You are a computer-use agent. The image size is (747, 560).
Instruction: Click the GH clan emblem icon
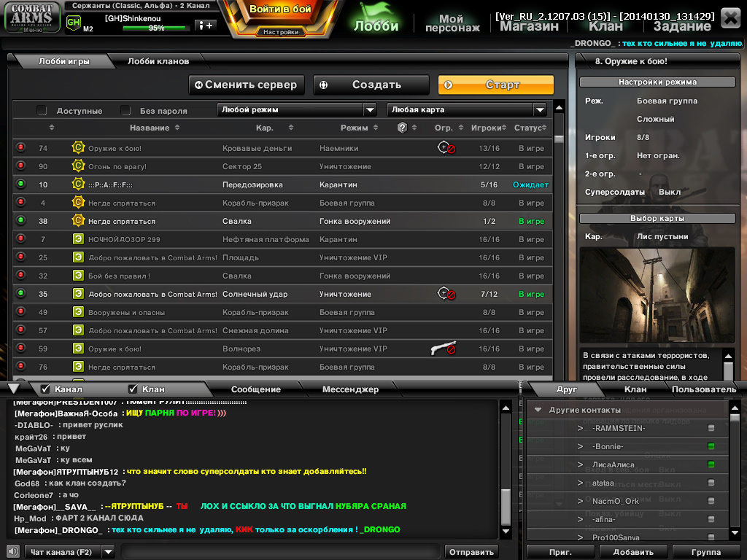pyautogui.click(x=73, y=23)
